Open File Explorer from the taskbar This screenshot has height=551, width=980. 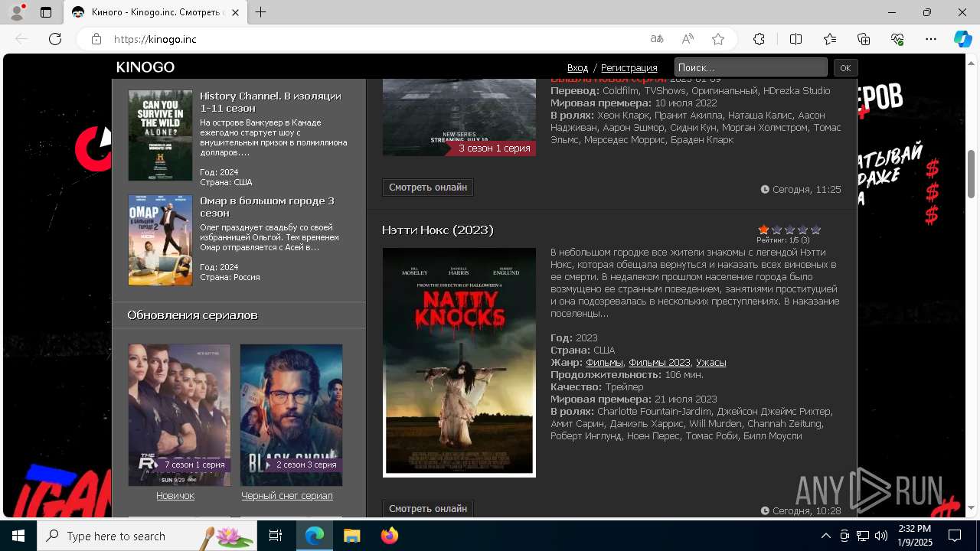click(351, 536)
